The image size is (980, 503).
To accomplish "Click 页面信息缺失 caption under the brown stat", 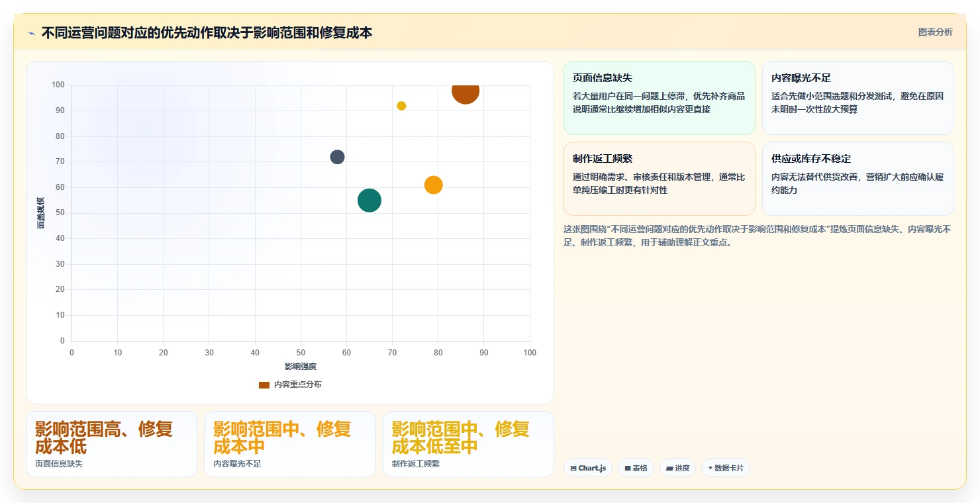I will coord(59,464).
